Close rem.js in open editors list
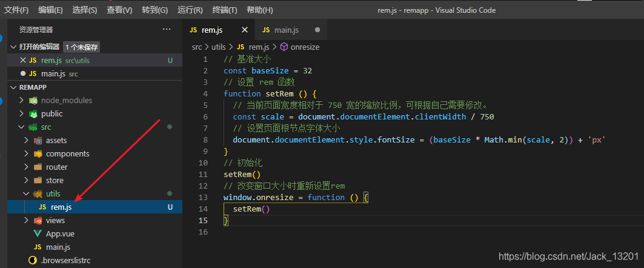 pos(23,61)
